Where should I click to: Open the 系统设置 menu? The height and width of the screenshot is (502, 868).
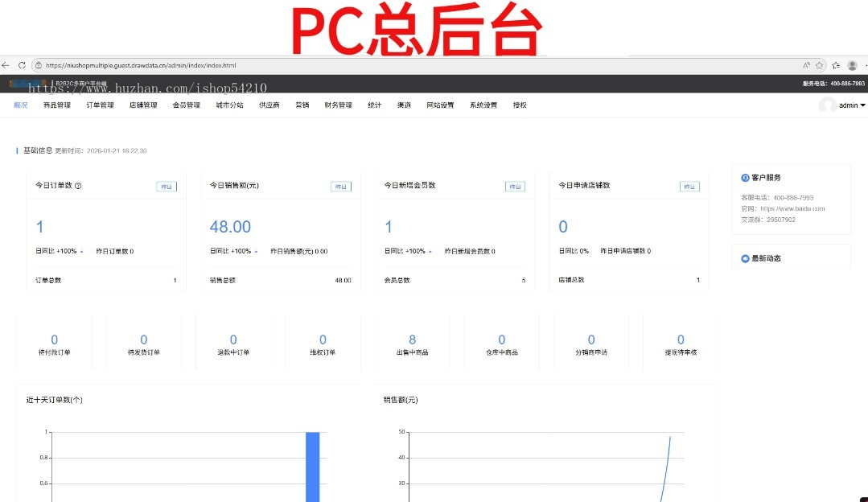coord(483,105)
